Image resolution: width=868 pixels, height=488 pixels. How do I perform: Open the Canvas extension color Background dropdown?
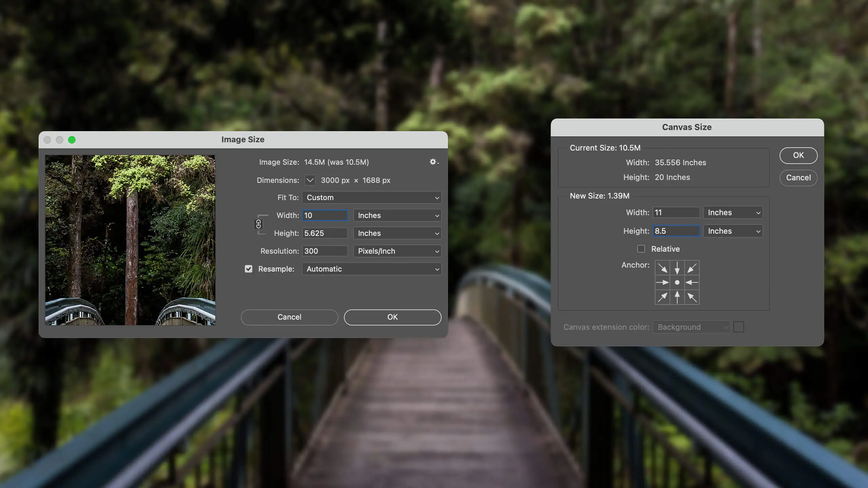click(692, 327)
